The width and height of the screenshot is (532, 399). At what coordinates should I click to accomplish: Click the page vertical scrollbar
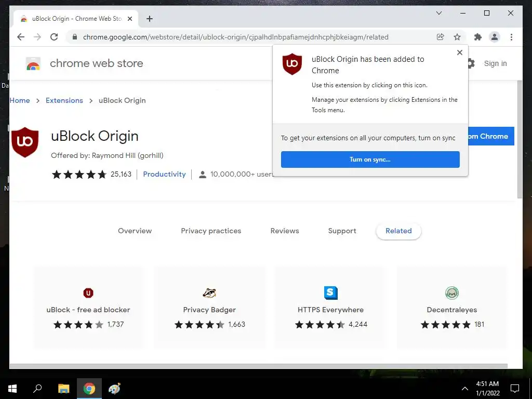520,139
